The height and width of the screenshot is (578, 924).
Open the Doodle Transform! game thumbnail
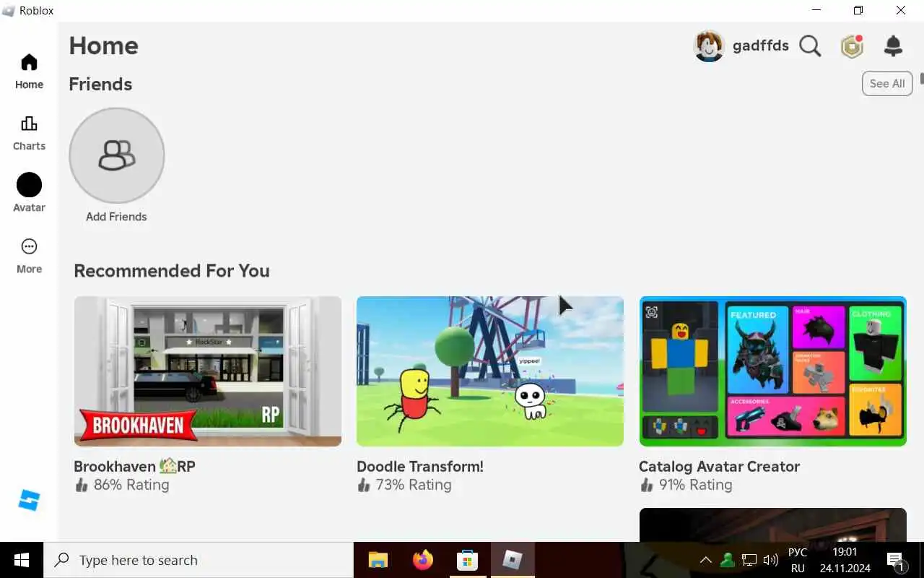pos(490,371)
